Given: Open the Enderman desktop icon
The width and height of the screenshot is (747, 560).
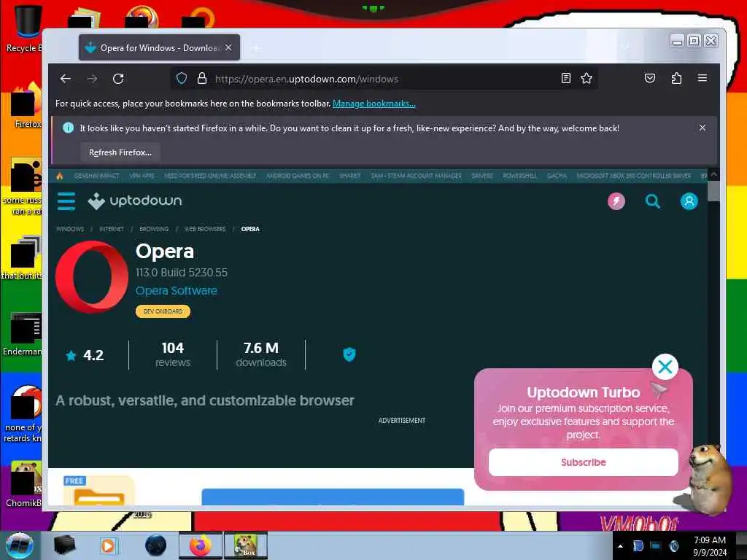Looking at the screenshot, I should pos(23,333).
